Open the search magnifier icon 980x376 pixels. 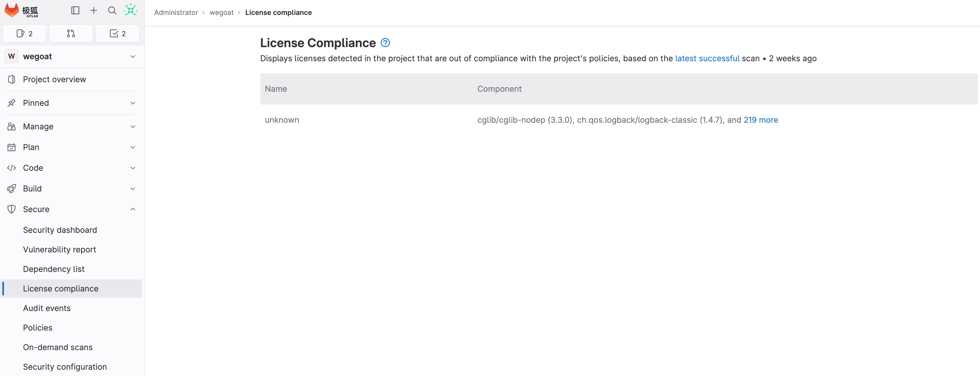[x=112, y=11]
